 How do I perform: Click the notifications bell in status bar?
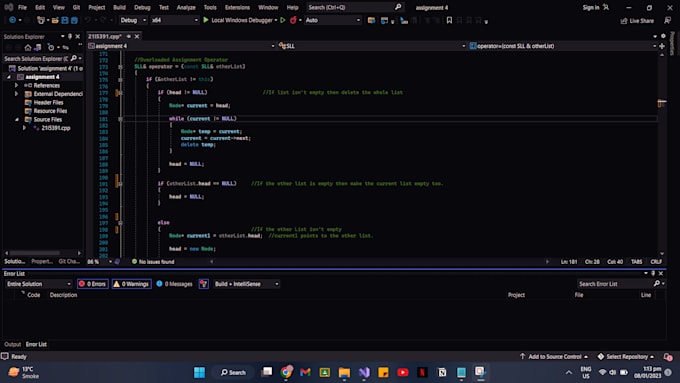pos(668,357)
